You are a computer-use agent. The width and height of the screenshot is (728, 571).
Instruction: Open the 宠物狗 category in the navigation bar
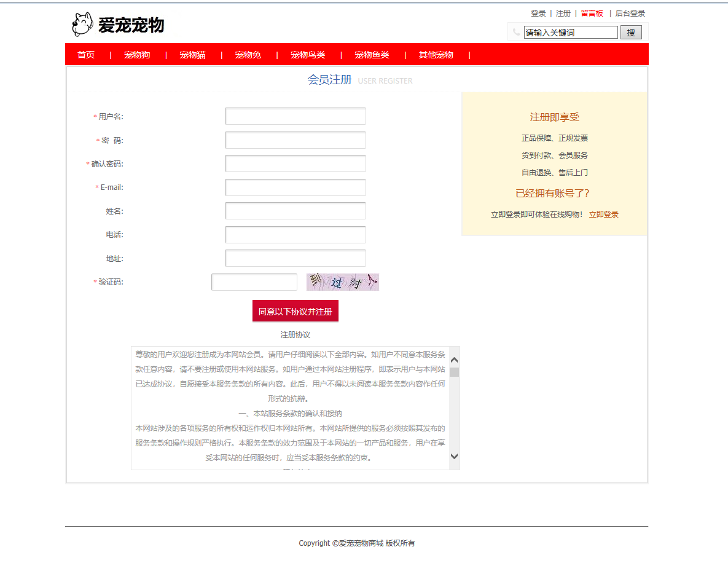(136, 54)
